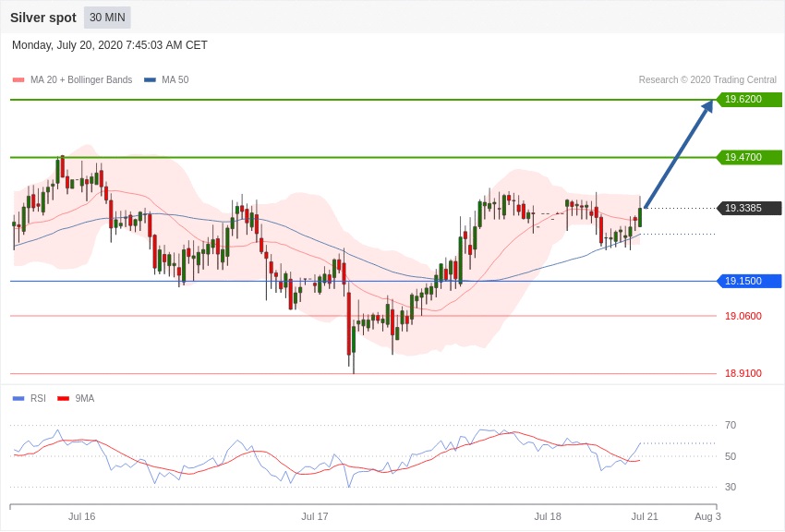The height and width of the screenshot is (532, 785).
Task: Click the blue upward forecast arrow head
Action: click(707, 106)
